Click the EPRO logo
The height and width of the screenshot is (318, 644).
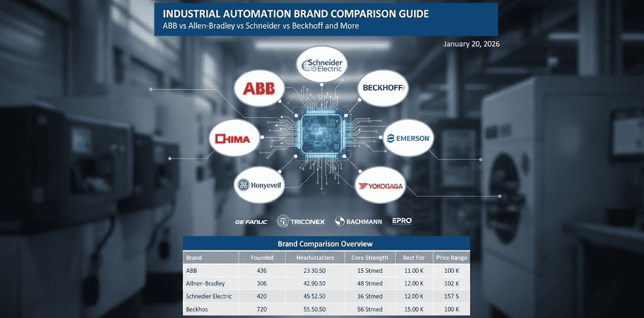point(402,221)
